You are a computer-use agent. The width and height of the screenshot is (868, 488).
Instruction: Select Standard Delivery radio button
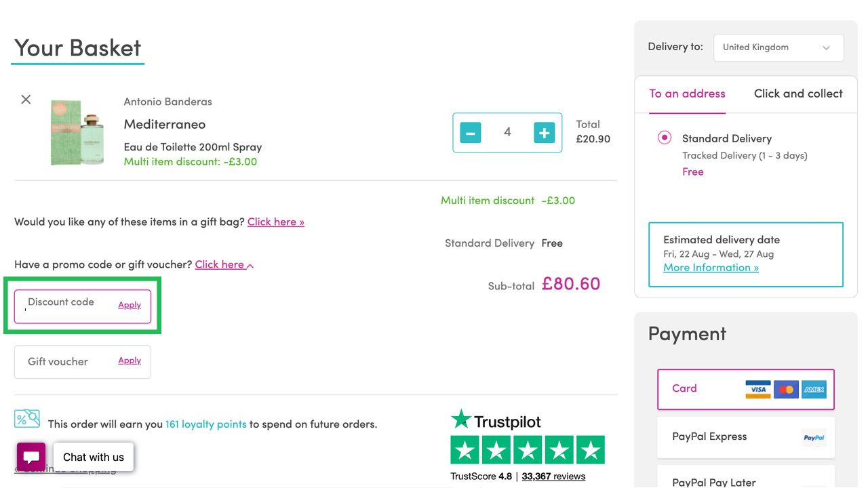(665, 138)
